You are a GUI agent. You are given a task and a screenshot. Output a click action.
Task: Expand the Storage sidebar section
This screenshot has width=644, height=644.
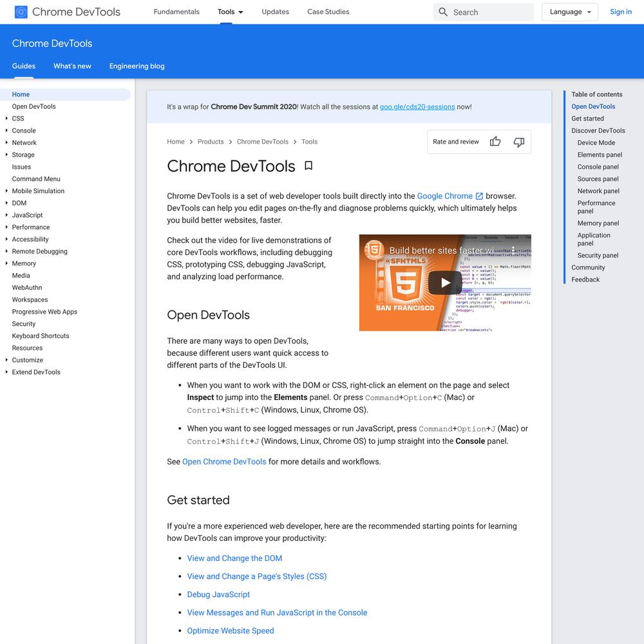(6, 155)
